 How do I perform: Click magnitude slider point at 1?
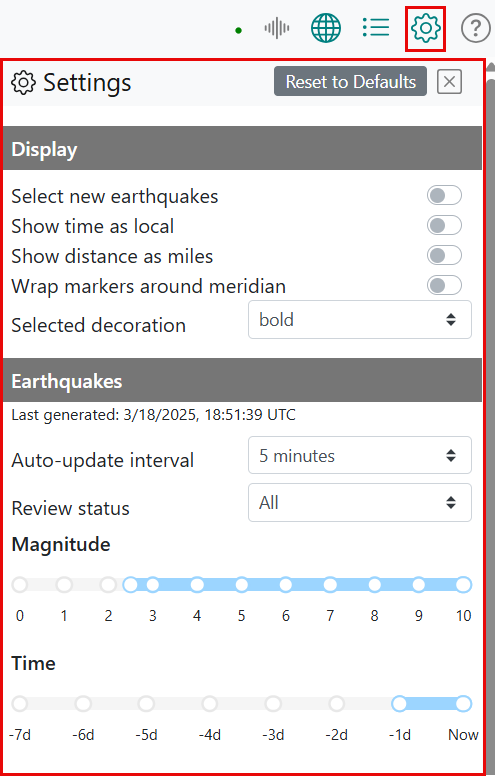point(64,585)
